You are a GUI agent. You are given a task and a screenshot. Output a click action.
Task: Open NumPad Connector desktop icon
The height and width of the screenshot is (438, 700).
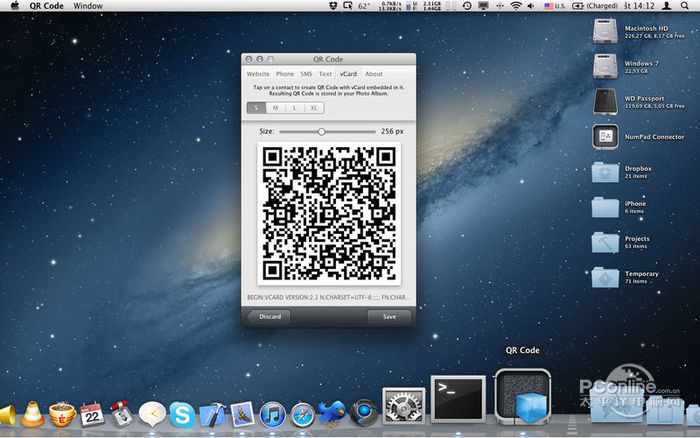point(605,137)
